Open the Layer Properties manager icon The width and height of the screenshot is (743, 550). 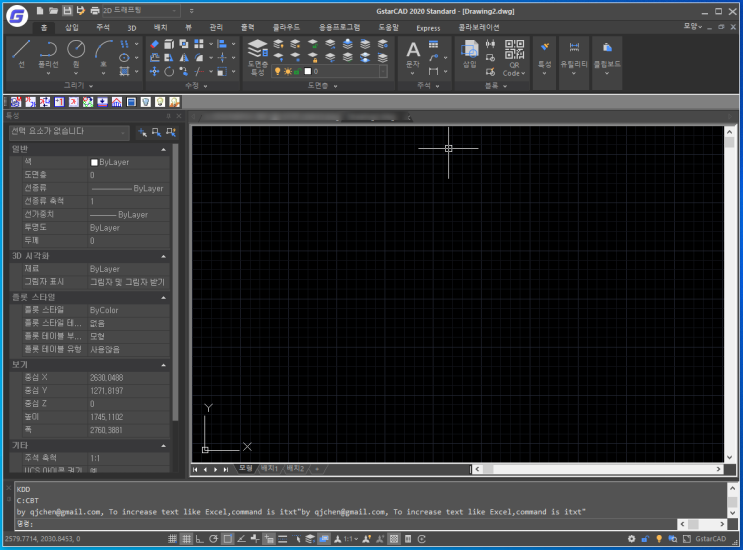coord(258,57)
